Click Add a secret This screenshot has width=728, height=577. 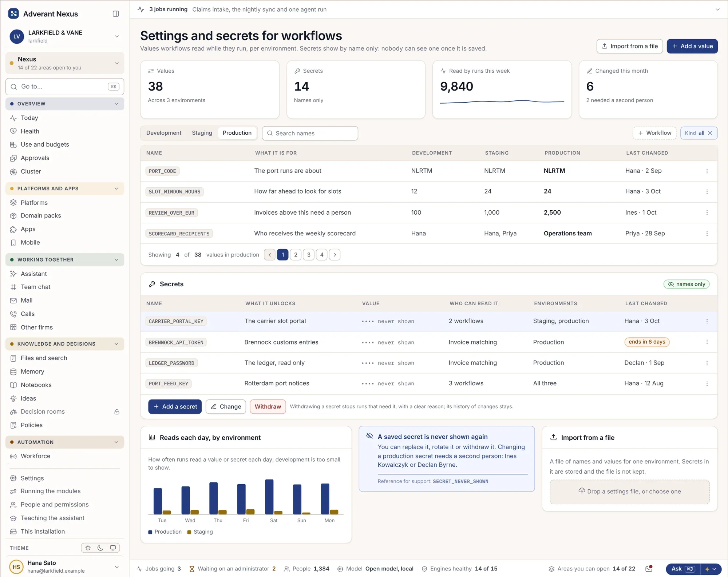pyautogui.click(x=175, y=406)
